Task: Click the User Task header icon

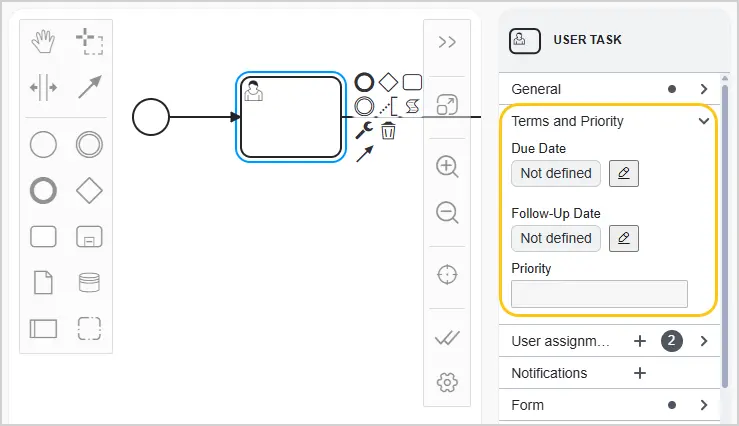Action: pos(525,41)
